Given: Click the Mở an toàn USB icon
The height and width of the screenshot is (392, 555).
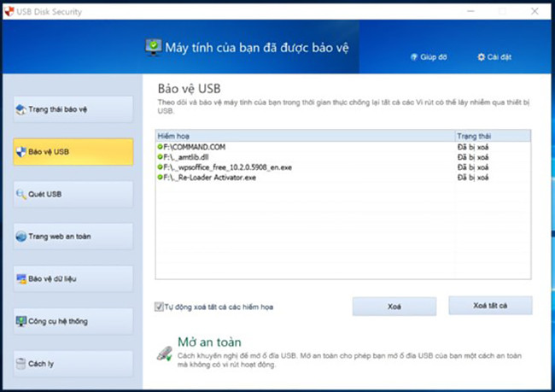Looking at the screenshot, I should click(x=164, y=352).
